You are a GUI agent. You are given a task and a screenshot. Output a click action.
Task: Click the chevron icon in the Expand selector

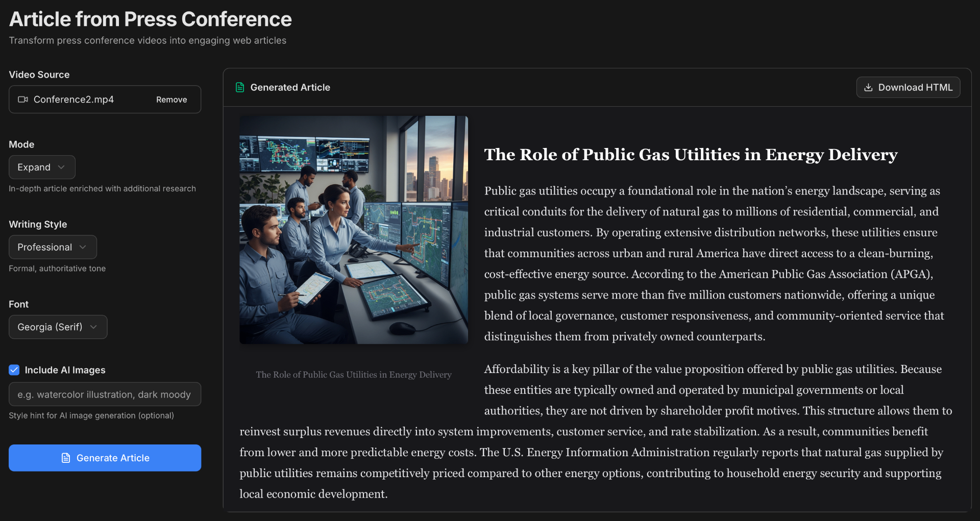(x=61, y=167)
